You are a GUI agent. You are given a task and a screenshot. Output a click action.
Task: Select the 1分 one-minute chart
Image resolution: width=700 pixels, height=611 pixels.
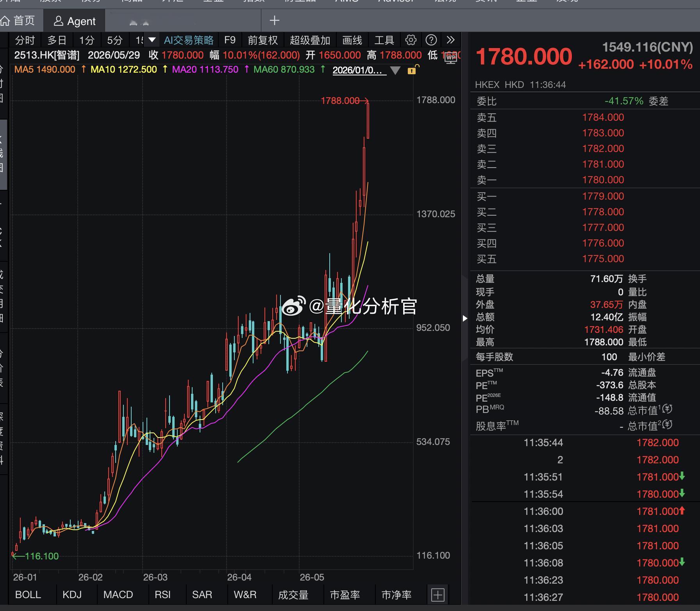pos(87,40)
